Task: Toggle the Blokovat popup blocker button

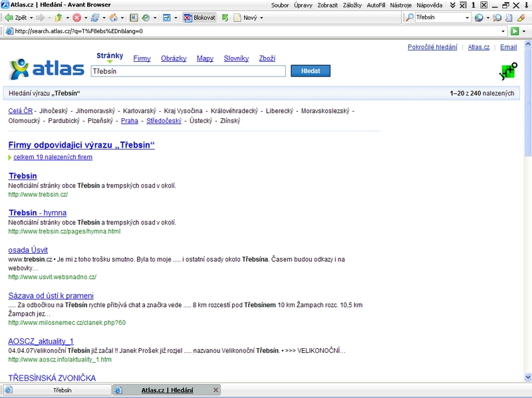Action: pyautogui.click(x=199, y=18)
